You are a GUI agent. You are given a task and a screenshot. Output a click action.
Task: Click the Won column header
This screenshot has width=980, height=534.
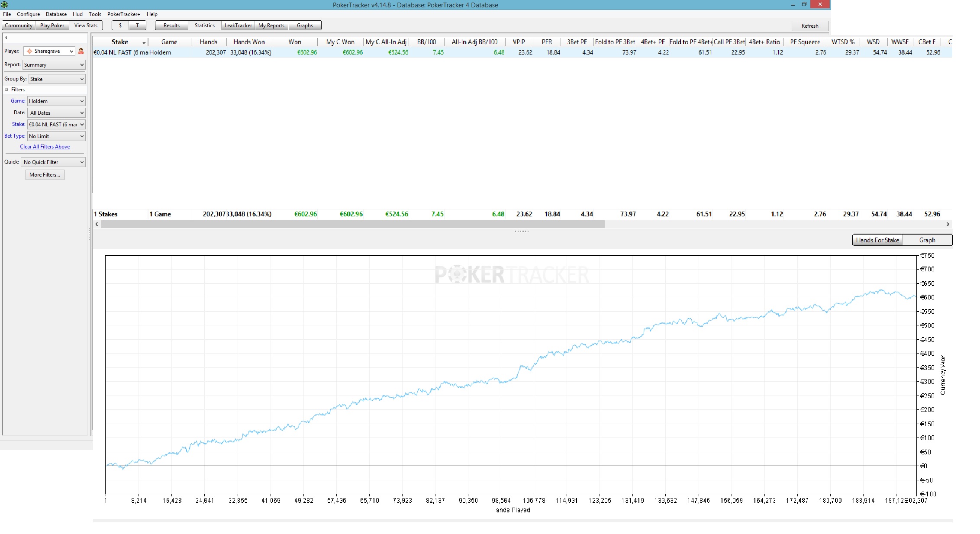click(x=295, y=42)
